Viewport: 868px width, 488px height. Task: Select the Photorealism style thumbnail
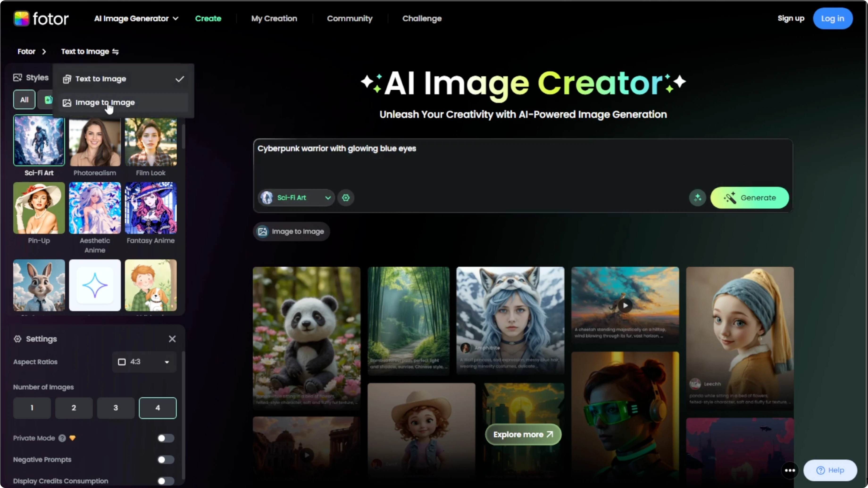point(95,142)
